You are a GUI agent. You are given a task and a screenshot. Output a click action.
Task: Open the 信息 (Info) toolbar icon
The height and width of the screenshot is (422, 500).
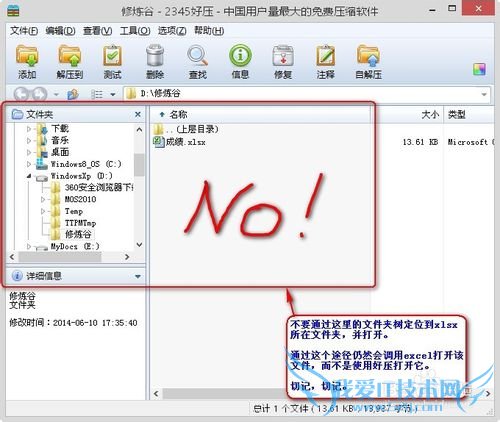(x=240, y=55)
